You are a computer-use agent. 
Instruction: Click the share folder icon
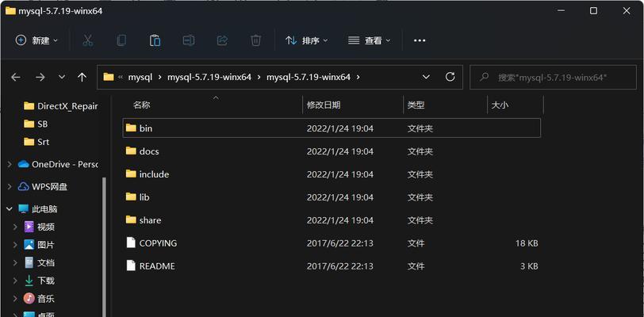click(131, 220)
